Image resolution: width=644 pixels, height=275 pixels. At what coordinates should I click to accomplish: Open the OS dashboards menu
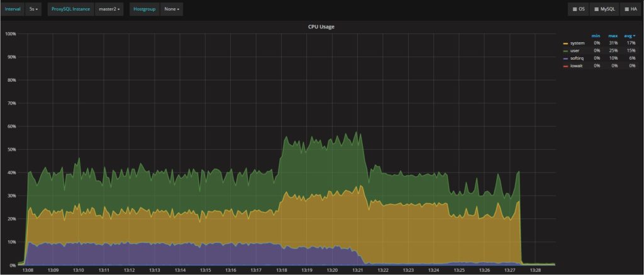point(578,9)
